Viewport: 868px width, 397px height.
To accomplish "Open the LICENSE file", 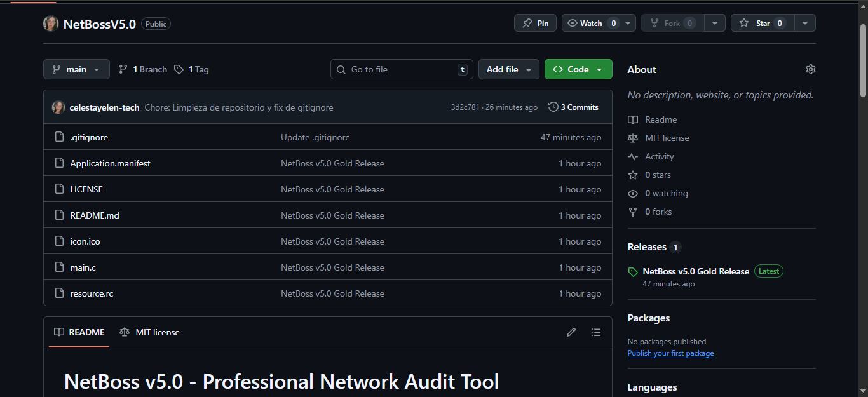I will coord(86,189).
